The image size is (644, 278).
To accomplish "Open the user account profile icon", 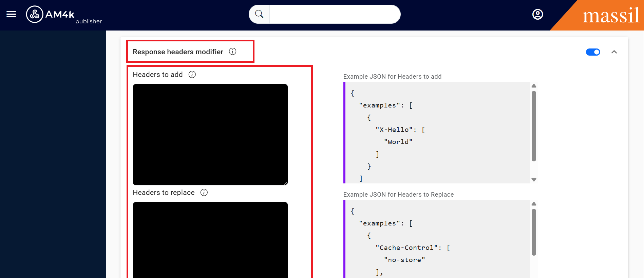I will coord(537,14).
